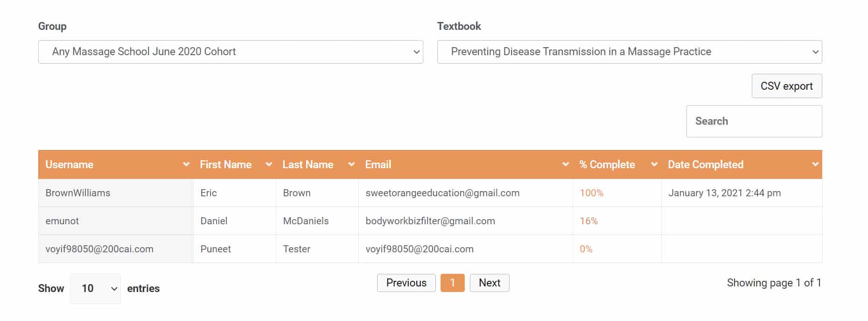
Task: Open the Group dropdown
Action: coord(231,52)
